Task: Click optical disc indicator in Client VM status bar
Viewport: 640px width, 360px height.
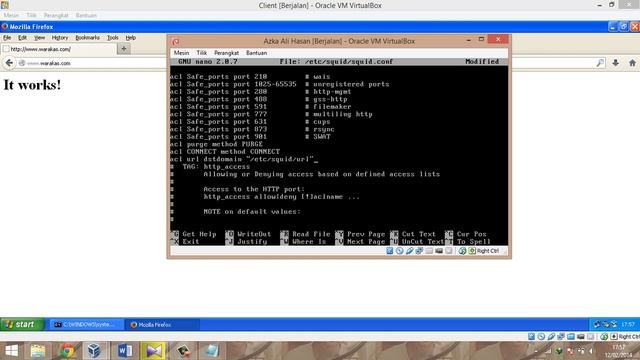Action: point(541,336)
